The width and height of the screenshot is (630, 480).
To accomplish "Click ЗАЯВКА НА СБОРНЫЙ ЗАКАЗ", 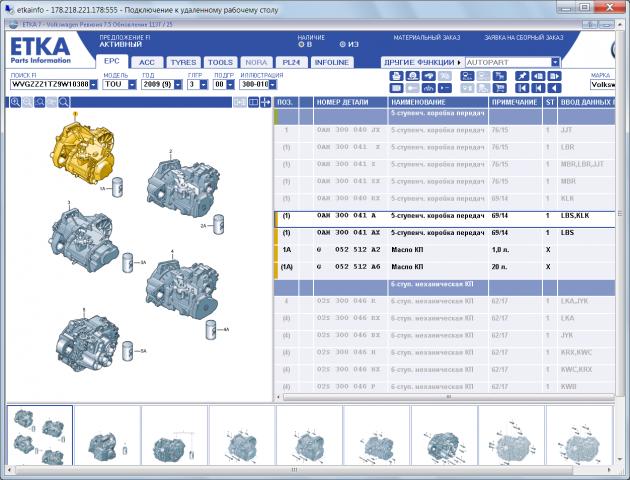I will 524,38.
